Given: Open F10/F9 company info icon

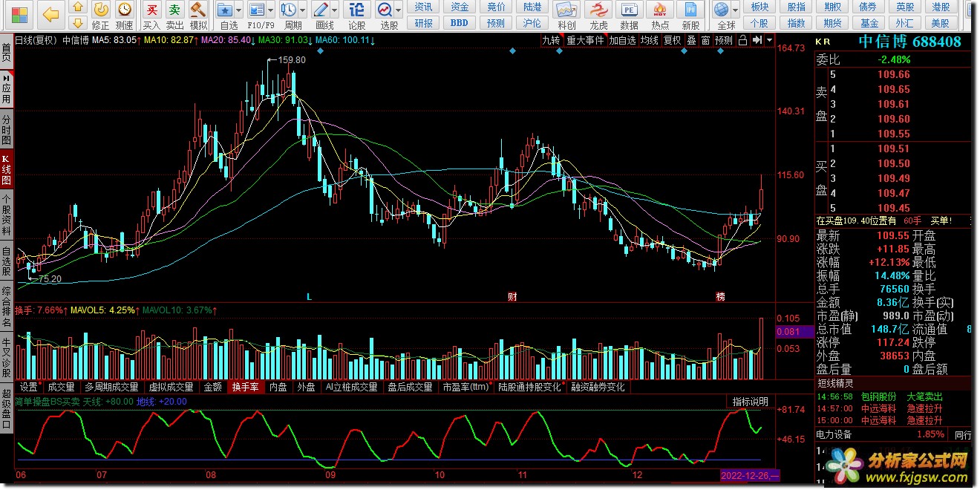Looking at the screenshot, I should pyautogui.click(x=258, y=10).
